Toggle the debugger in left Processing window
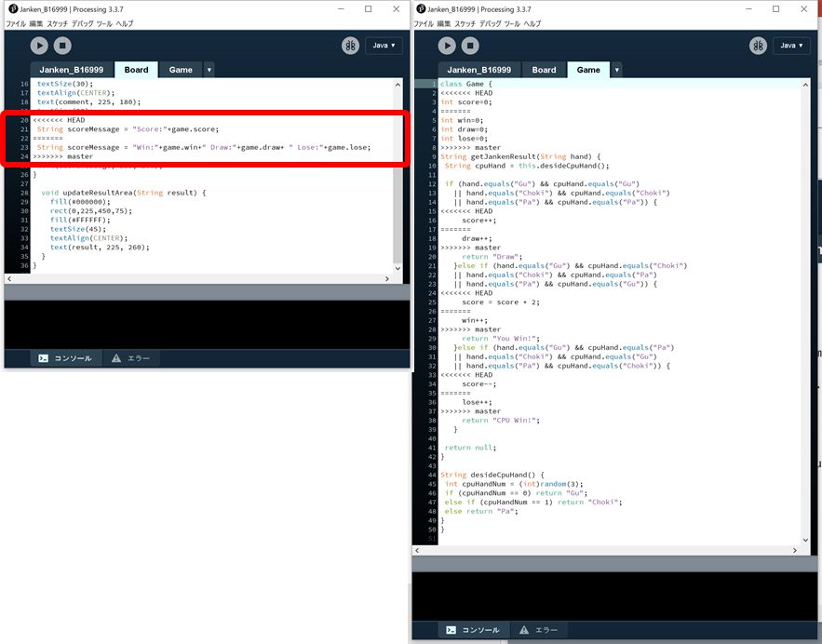The width and height of the screenshot is (822, 644). tap(350, 45)
